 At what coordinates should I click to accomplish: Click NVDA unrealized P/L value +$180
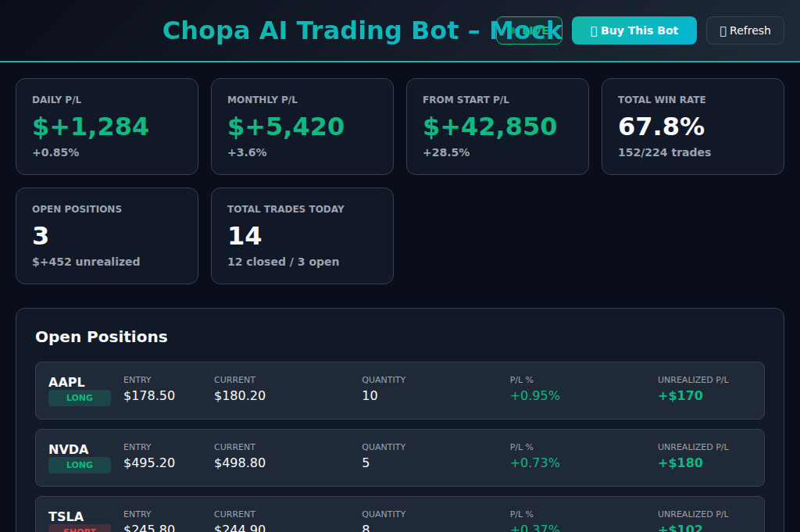(x=680, y=463)
